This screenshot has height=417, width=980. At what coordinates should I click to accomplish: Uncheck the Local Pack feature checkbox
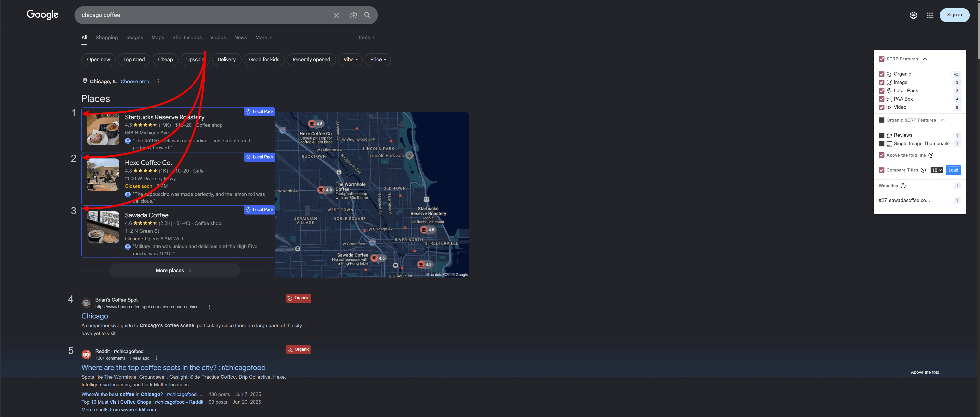881,90
